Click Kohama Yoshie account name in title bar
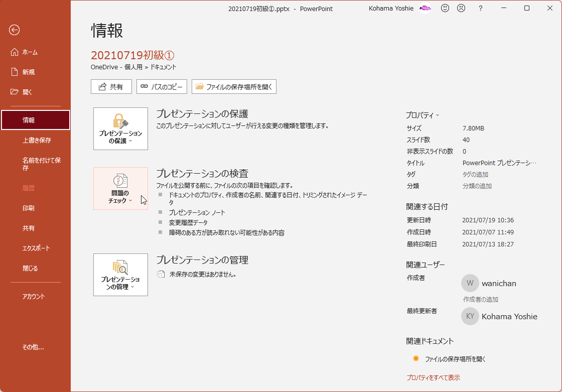562x392 pixels. click(391, 8)
